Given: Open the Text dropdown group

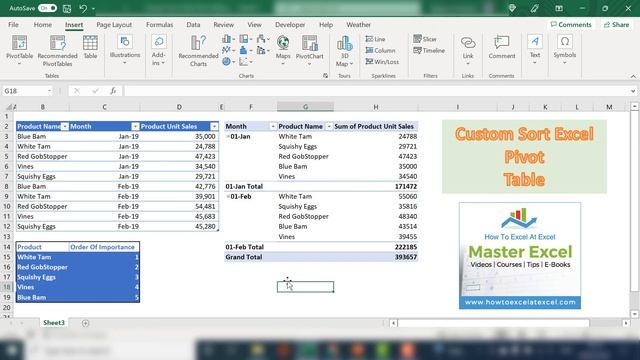Looking at the screenshot, I should [535, 50].
